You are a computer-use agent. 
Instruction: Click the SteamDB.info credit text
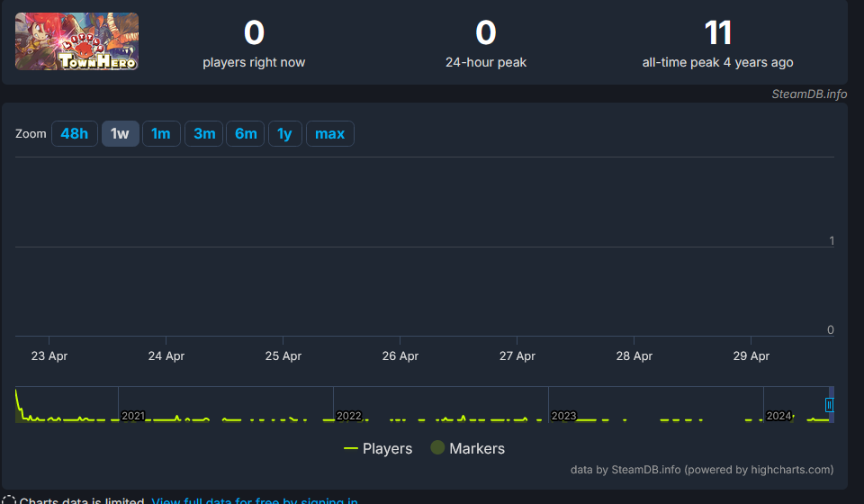[x=809, y=94]
